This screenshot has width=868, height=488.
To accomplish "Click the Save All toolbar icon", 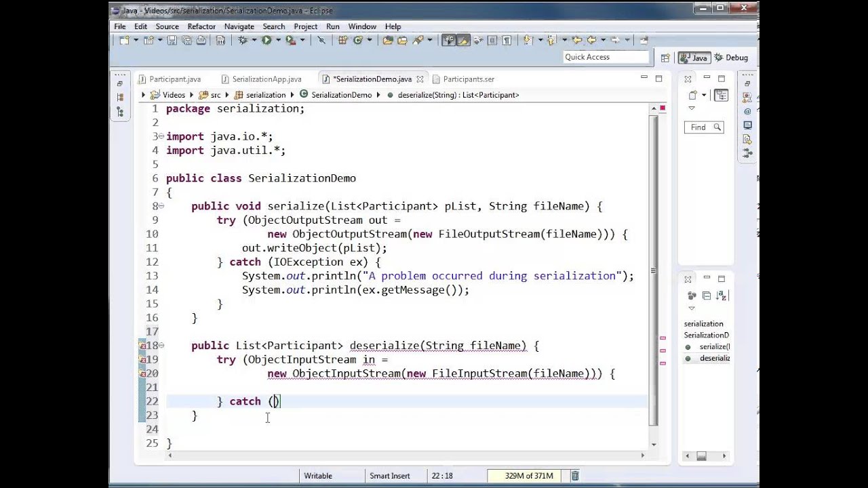I will 186,41.
